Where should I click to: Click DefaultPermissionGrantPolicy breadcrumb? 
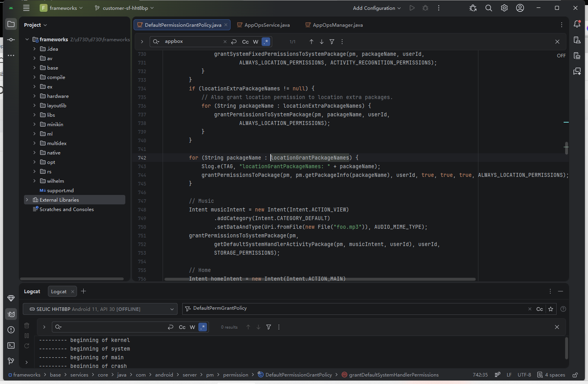295,375
